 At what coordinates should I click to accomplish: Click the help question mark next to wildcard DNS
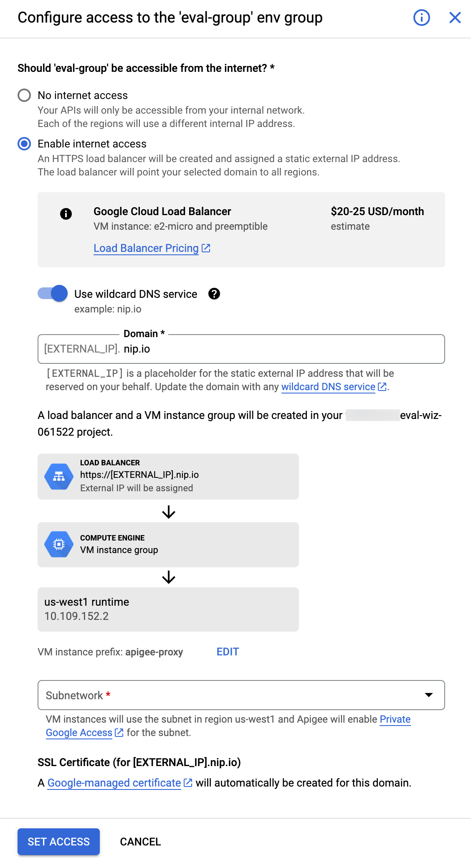[x=214, y=294]
